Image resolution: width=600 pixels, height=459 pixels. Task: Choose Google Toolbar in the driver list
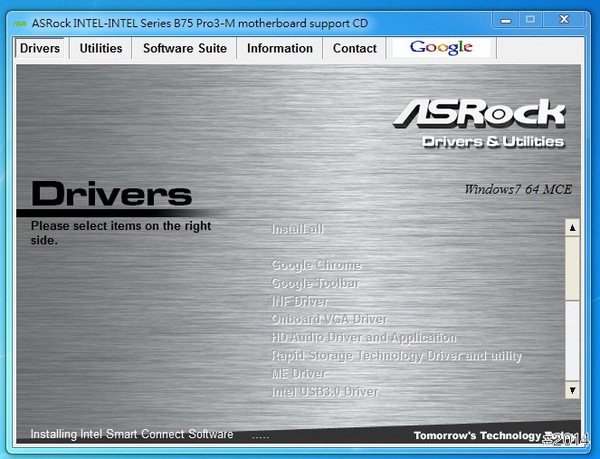315,283
